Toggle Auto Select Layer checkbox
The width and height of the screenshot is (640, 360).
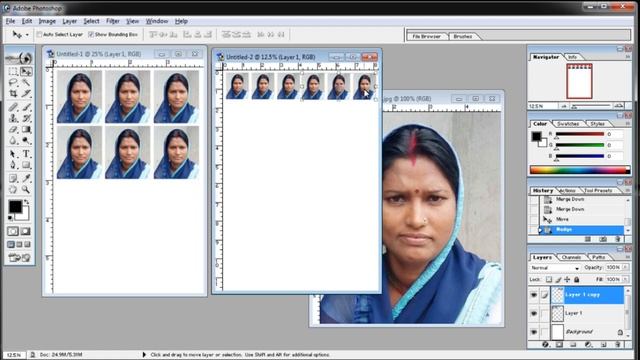[x=40, y=35]
